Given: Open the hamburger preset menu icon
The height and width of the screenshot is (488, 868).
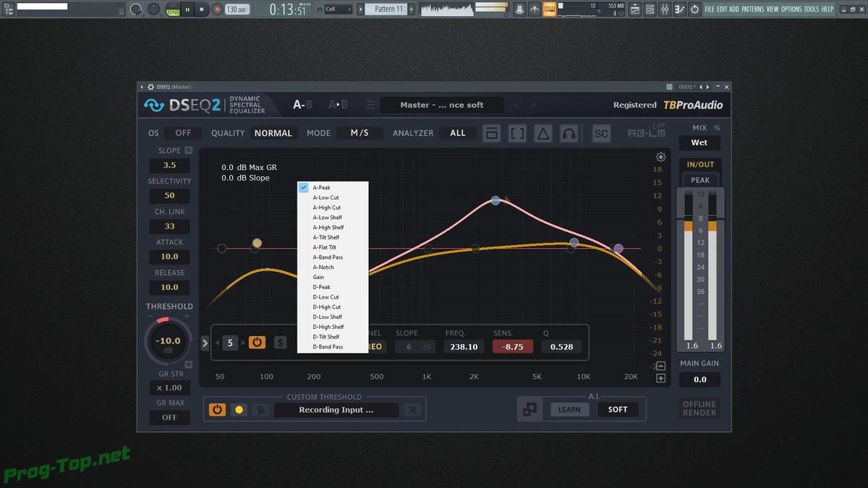Looking at the screenshot, I should tap(370, 105).
